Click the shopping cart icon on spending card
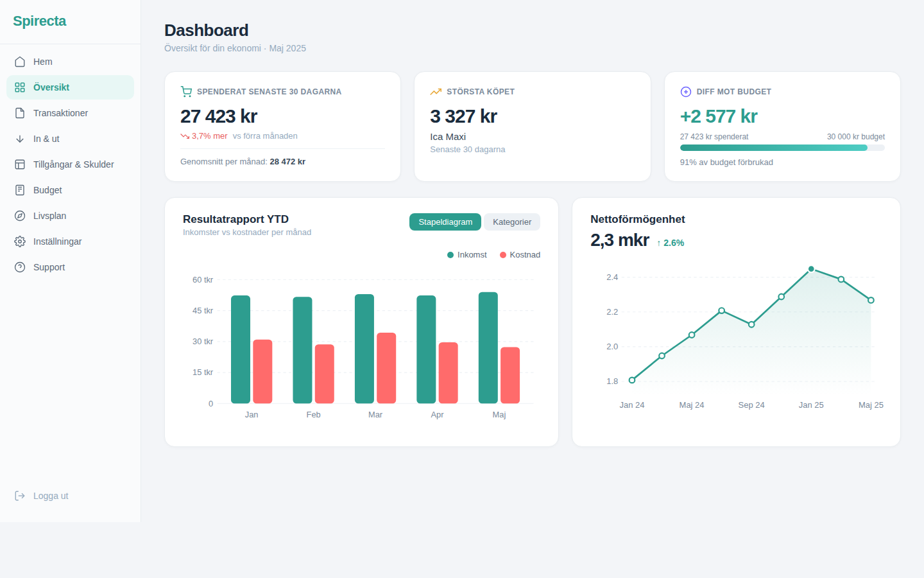 186,92
